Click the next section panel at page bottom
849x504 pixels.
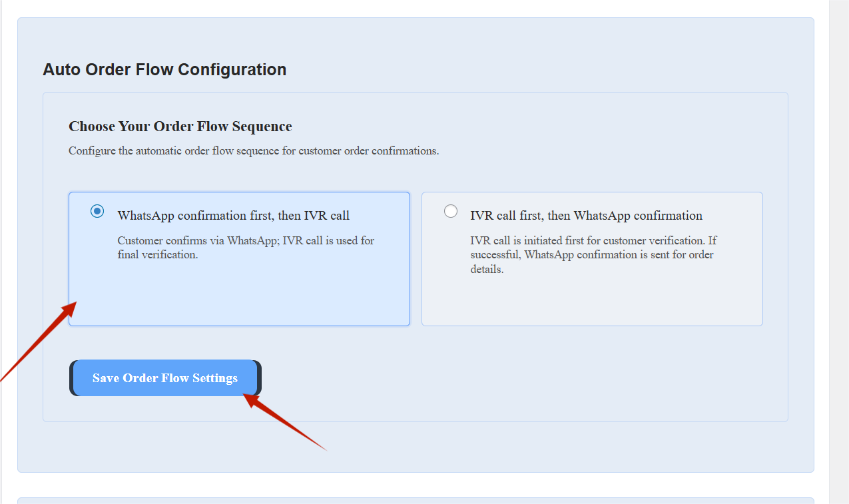point(416,501)
